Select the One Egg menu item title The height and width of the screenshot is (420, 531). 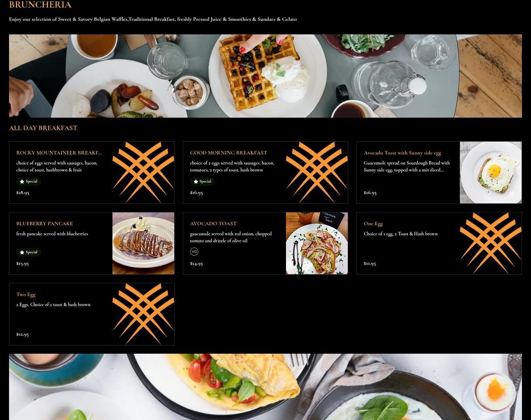coord(373,224)
